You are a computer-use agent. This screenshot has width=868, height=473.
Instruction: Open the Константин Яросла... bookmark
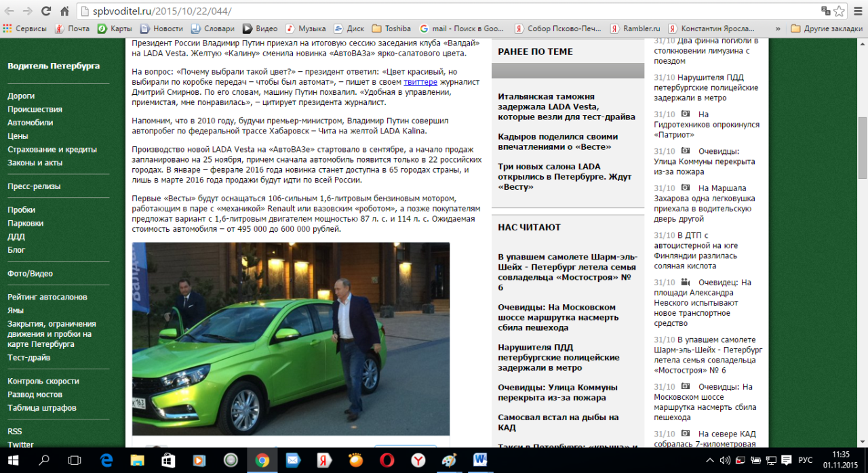point(711,28)
